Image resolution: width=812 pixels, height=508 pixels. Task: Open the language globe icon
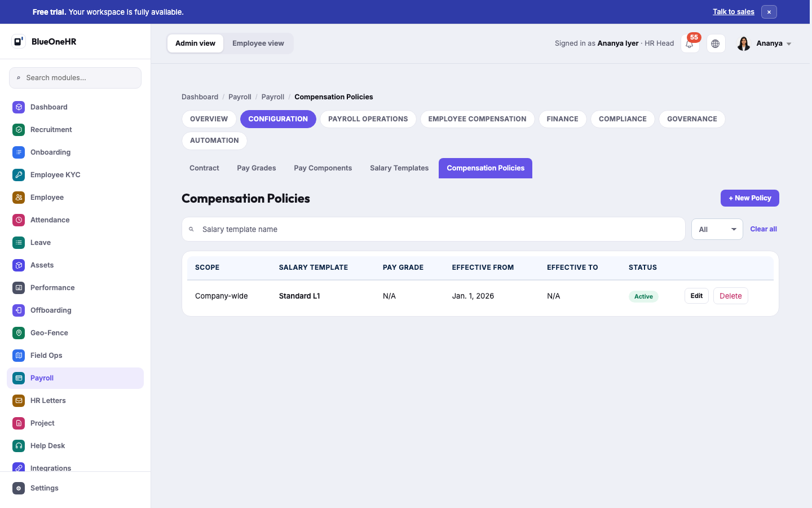716,43
